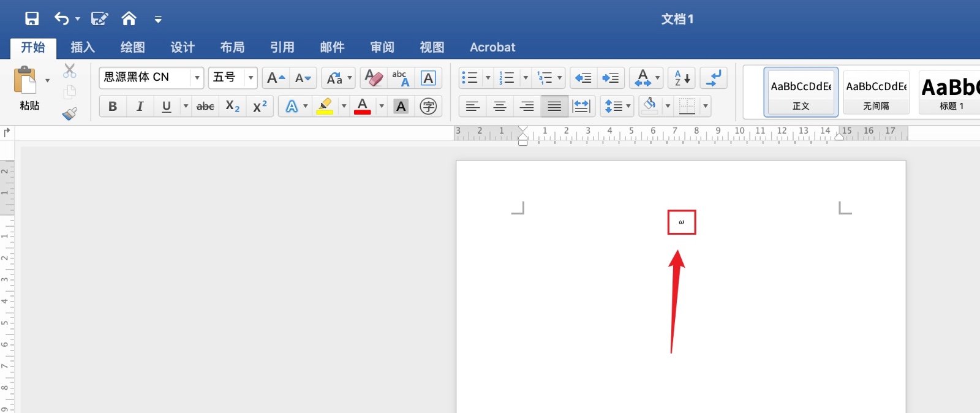The width and height of the screenshot is (980, 413).
Task: Open the 开始 ribbon tab
Action: 33,47
